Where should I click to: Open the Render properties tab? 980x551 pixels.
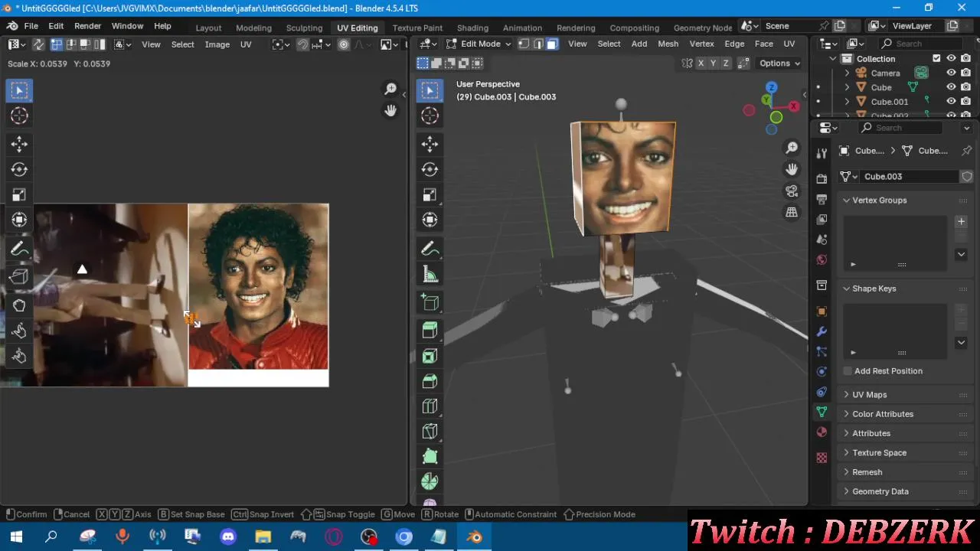[x=822, y=178]
